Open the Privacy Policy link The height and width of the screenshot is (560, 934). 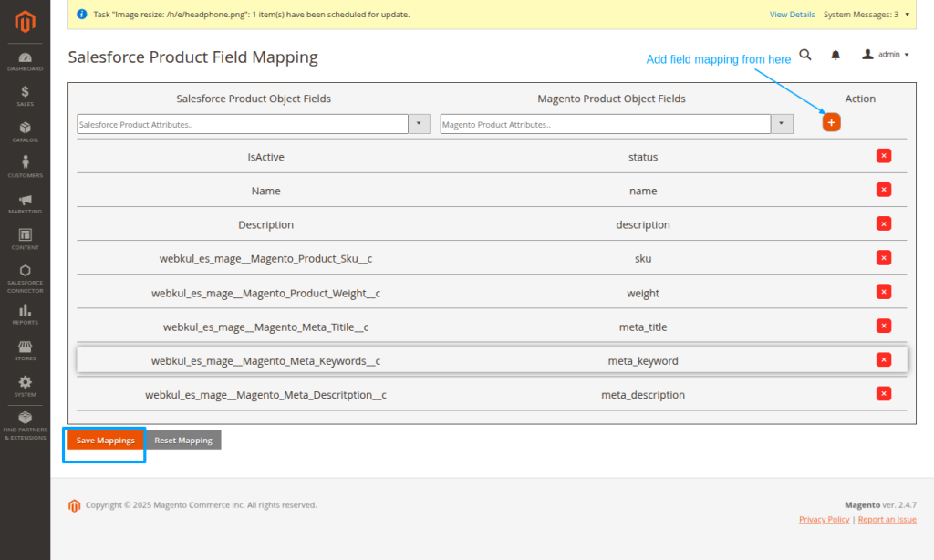tap(825, 520)
